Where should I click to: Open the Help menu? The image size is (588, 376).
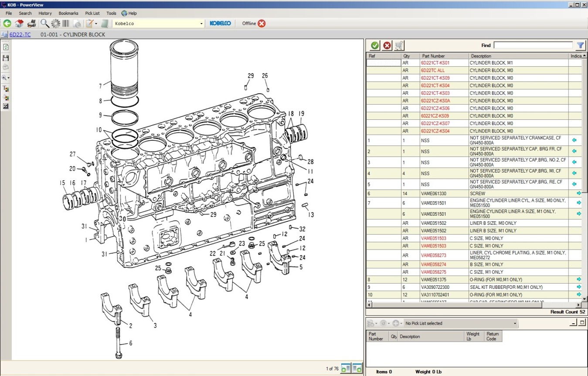[x=129, y=13]
